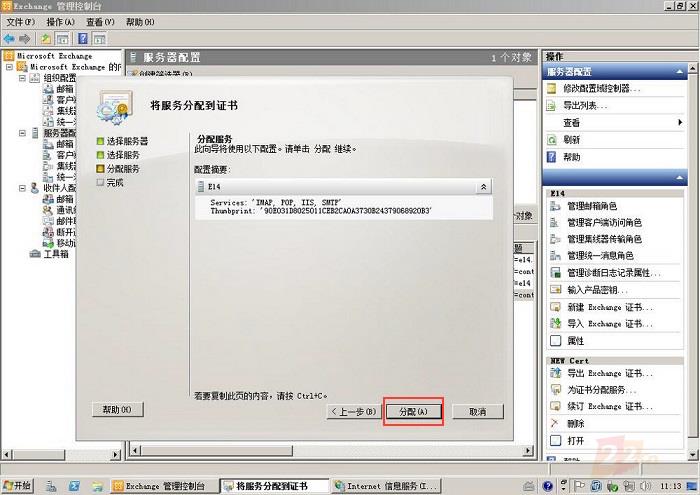This screenshot has width=700, height=495.
Task: Click the 导出列表 action icon
Action: click(x=552, y=106)
